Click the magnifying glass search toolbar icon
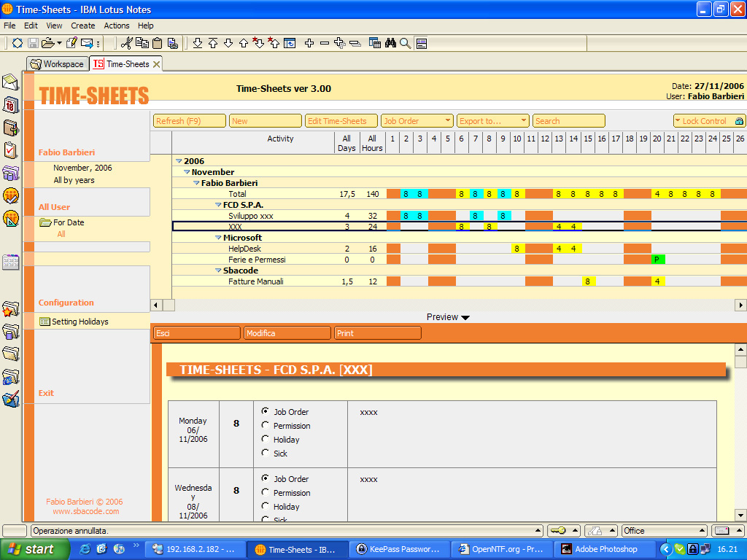 pyautogui.click(x=406, y=43)
